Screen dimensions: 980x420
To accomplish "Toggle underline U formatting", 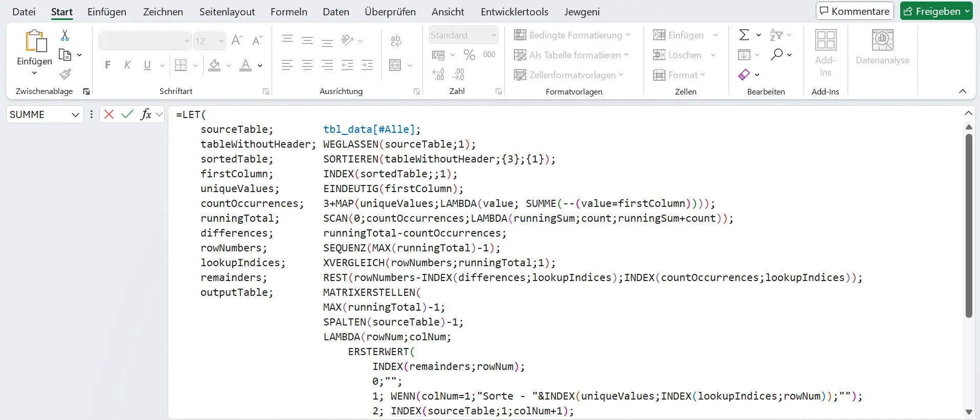I will (147, 65).
